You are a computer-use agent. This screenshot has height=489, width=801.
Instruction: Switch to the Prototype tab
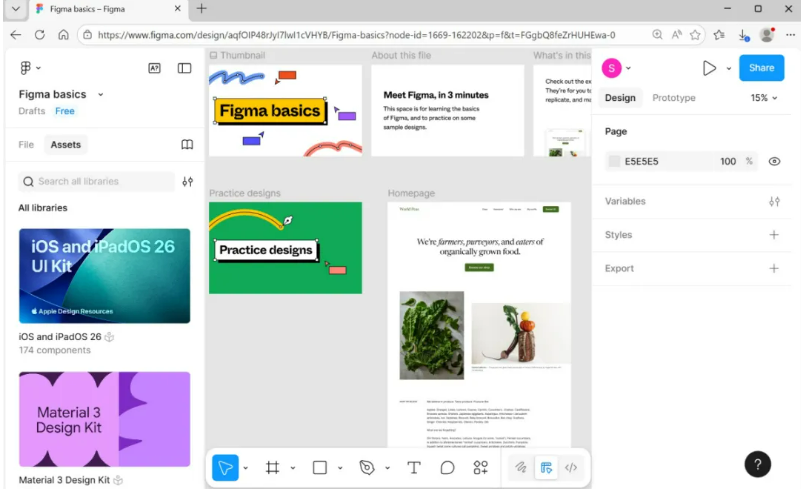674,98
